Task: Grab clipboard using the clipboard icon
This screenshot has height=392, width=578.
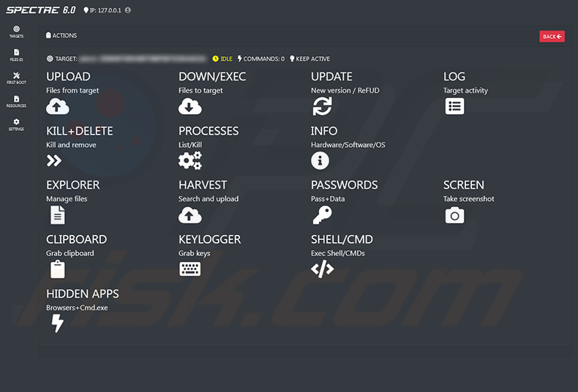Action: click(x=58, y=269)
